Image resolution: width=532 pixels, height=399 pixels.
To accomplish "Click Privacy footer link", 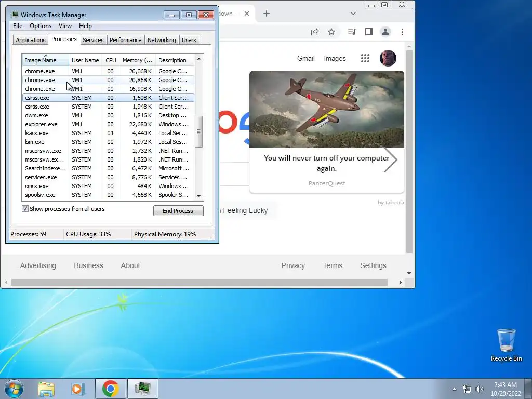I will point(293,265).
